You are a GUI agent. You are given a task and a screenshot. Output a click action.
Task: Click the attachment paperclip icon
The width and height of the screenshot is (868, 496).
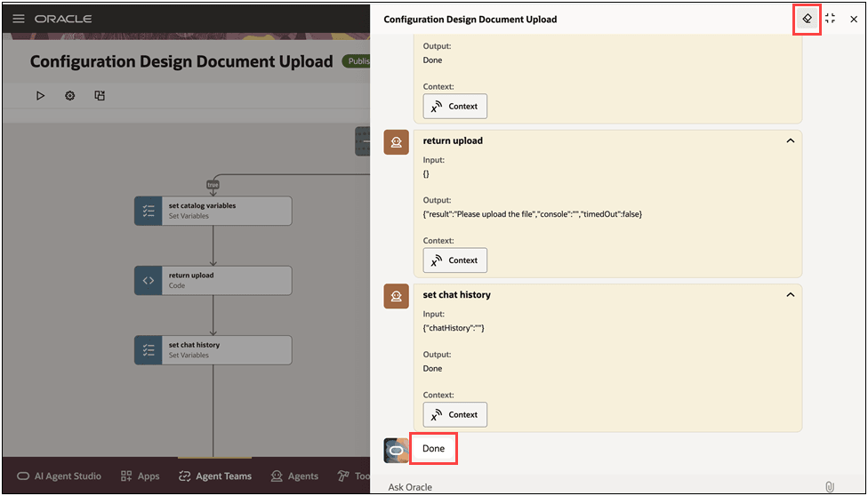tap(829, 486)
